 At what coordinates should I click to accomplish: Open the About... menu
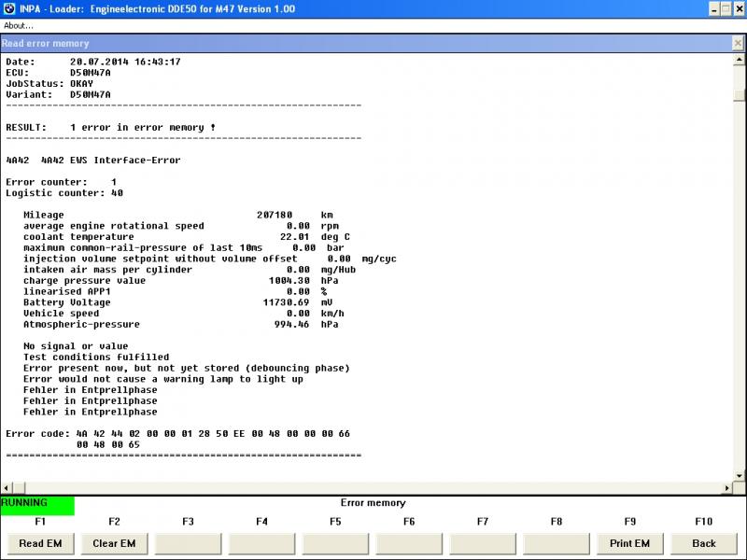click(x=19, y=25)
